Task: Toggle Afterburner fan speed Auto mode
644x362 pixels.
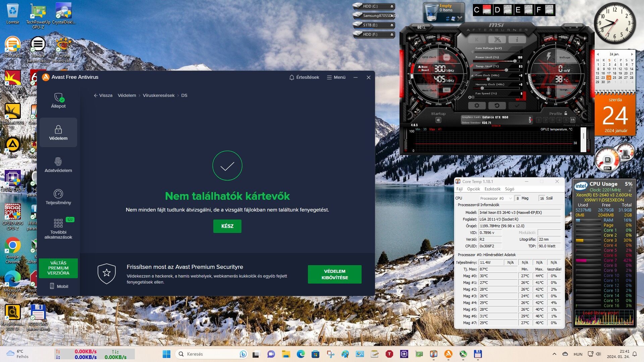Action: 522,100
